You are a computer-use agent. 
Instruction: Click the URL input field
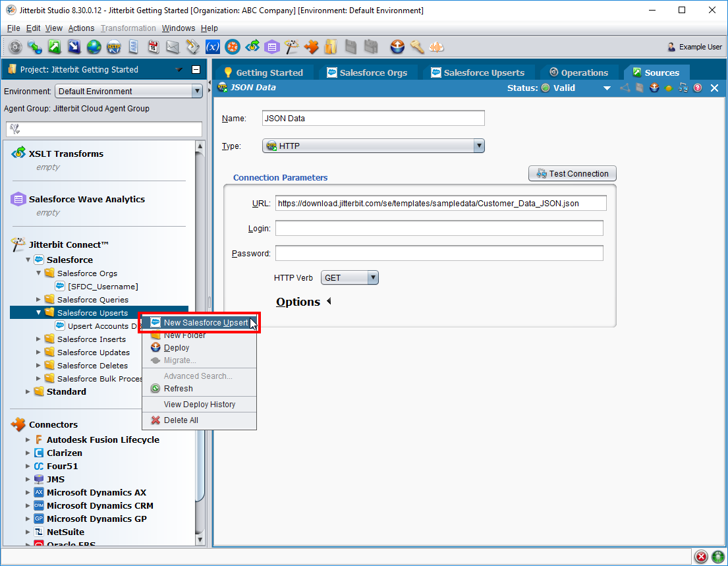[440, 204]
